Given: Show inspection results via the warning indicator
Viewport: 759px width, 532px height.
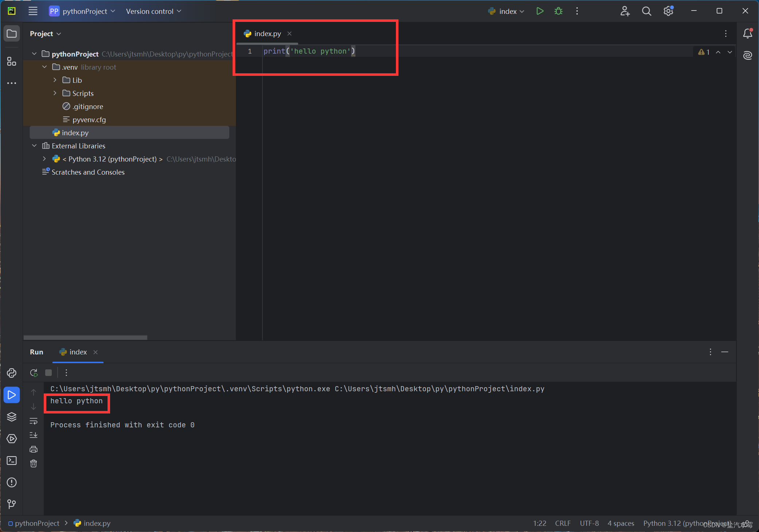Looking at the screenshot, I should click(x=704, y=52).
